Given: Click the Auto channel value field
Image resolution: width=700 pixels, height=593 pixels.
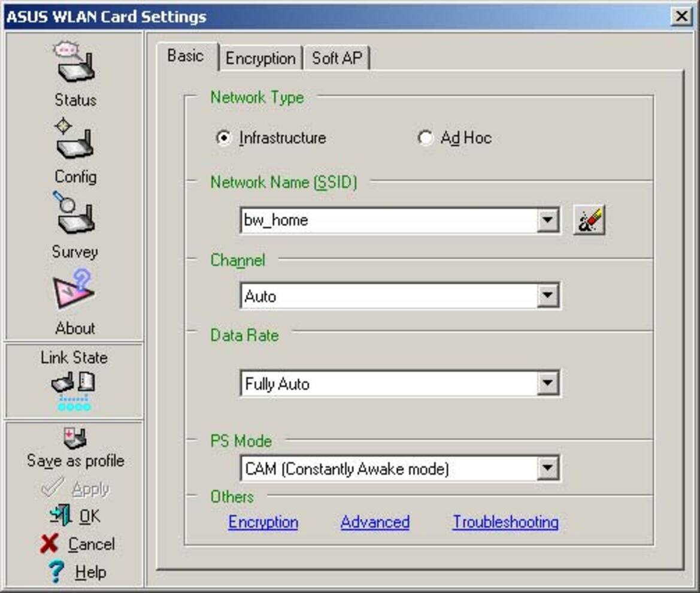Looking at the screenshot, I should (x=389, y=295).
